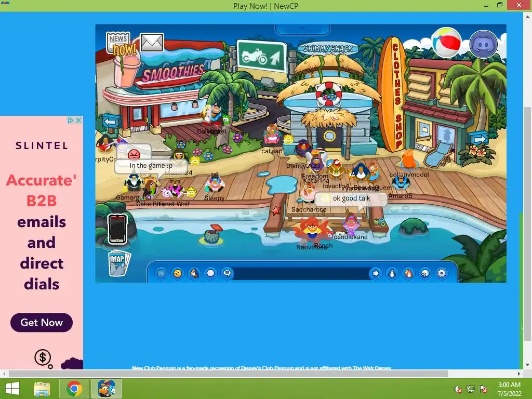The width and height of the screenshot is (532, 399).
Task: Click the horizontal page scrollbar
Action: (228, 374)
